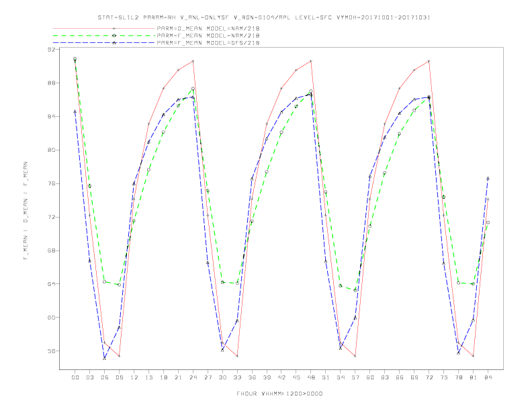Image resolution: width=532 pixels, height=411 pixels.
Task: Click forecast hour tick 06 on x-axis
Action: (x=105, y=377)
